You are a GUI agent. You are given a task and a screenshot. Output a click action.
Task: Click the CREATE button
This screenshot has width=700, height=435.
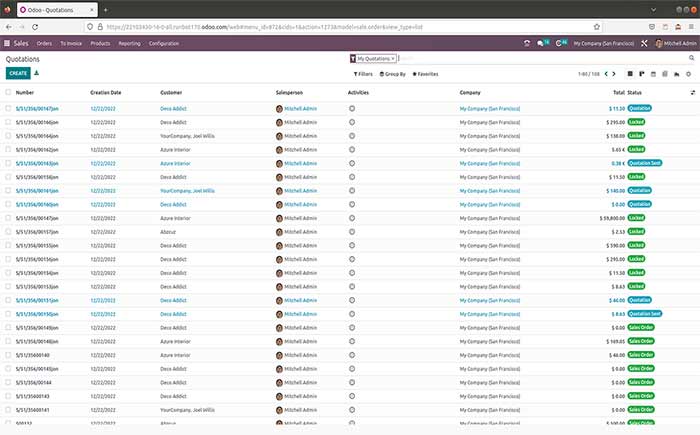tap(18, 73)
